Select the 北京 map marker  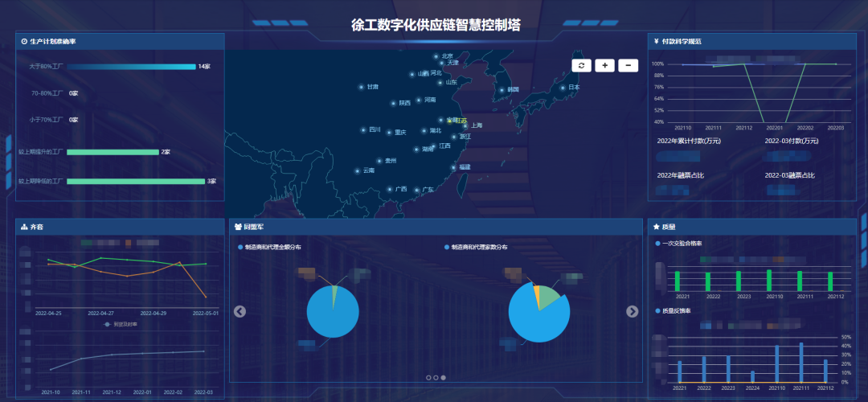coord(436,56)
